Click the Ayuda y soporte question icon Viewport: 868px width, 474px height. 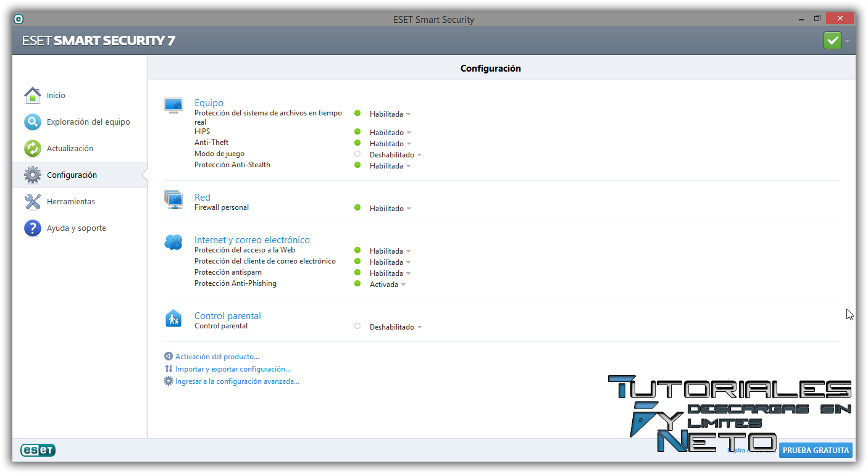coord(33,228)
